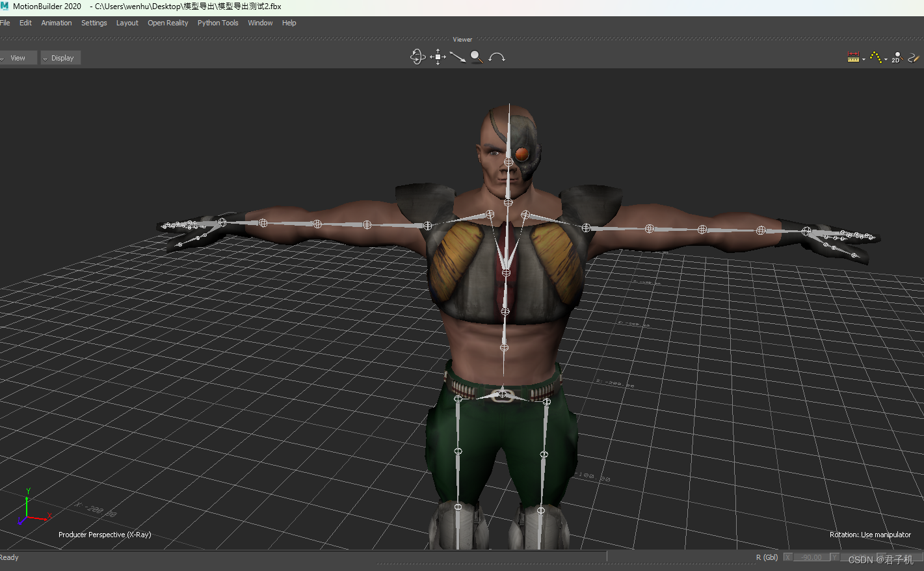This screenshot has height=571, width=924.
Task: Select the yellow dotted motion trail icon
Action: [875, 57]
